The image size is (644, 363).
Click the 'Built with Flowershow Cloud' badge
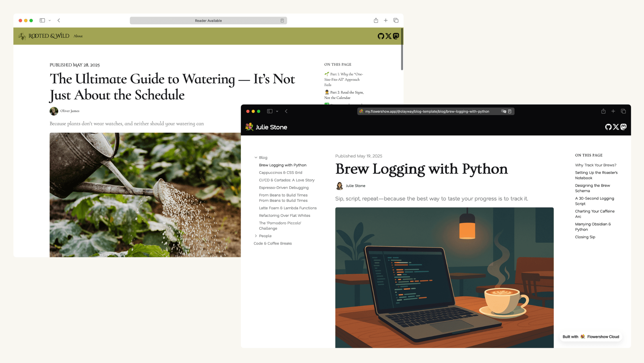[x=591, y=337]
